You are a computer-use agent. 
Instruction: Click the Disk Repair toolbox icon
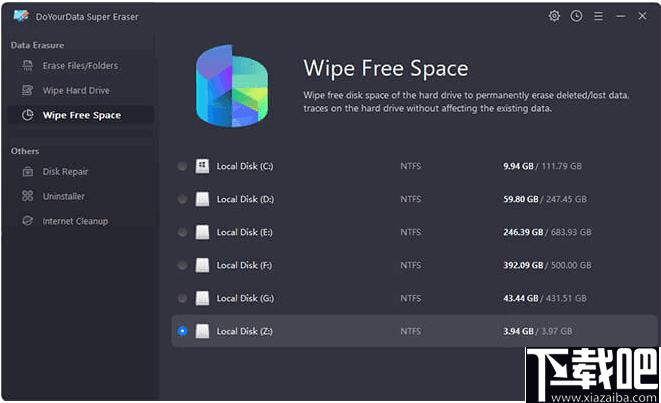click(27, 172)
